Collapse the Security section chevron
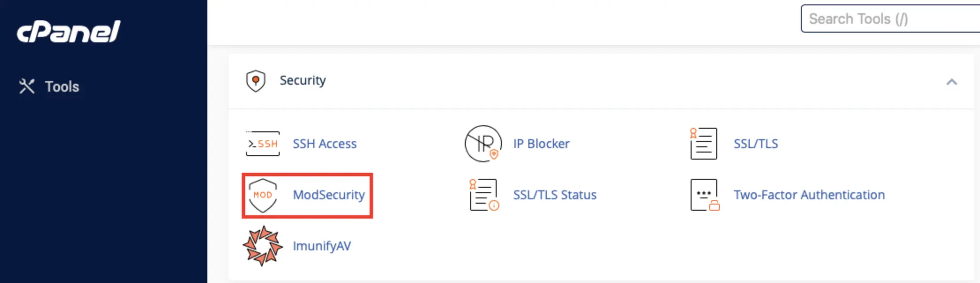Screen dimensions: 980x283 tap(952, 82)
